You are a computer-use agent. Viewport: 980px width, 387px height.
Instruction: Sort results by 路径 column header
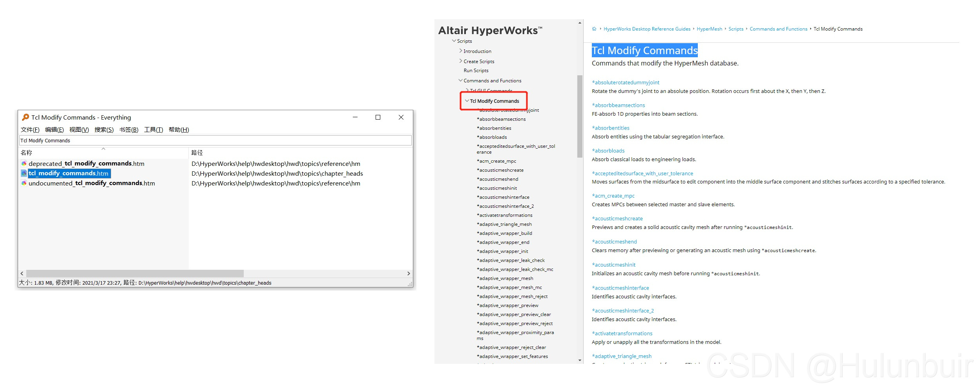197,153
